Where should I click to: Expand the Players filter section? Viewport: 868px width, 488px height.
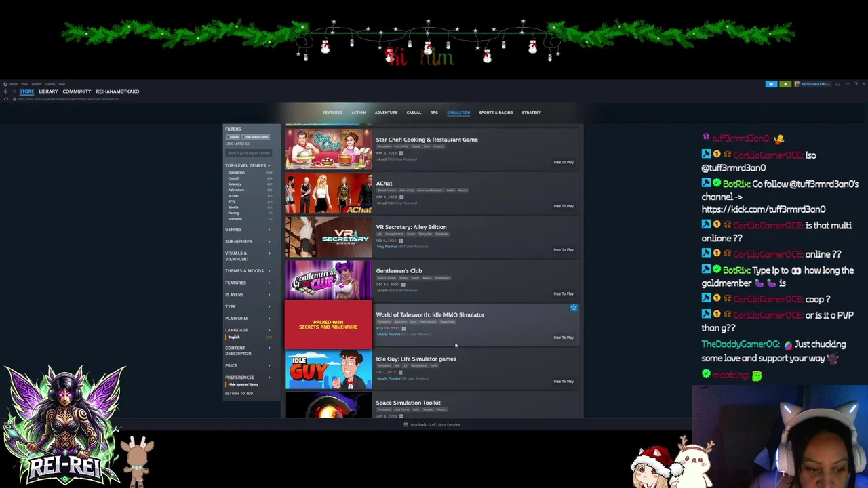coord(248,295)
